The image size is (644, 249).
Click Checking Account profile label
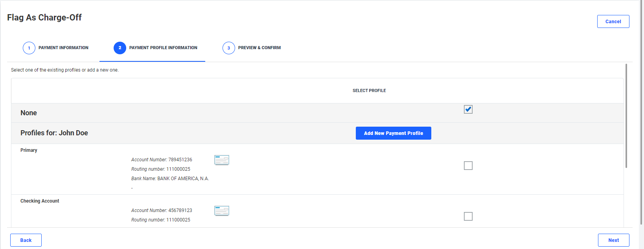pos(40,201)
